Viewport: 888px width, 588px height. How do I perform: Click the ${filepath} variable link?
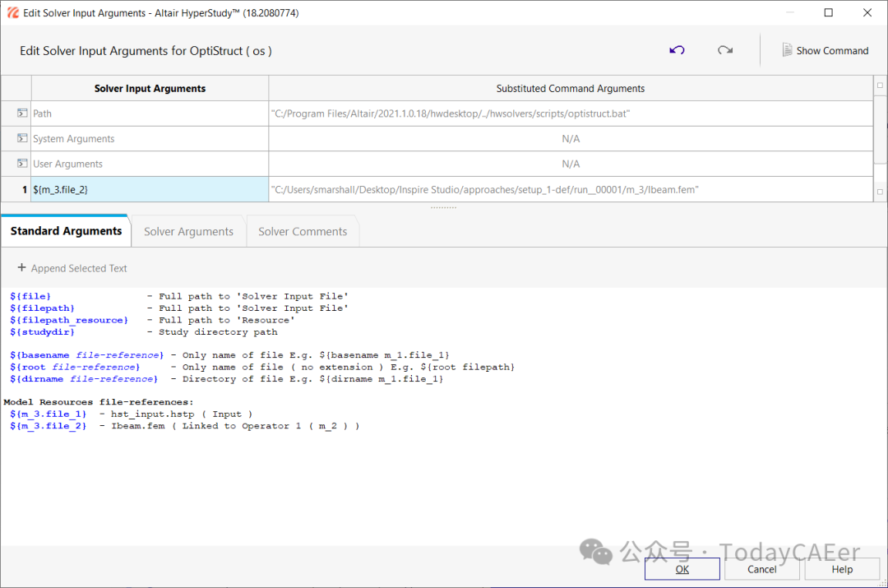coord(42,308)
